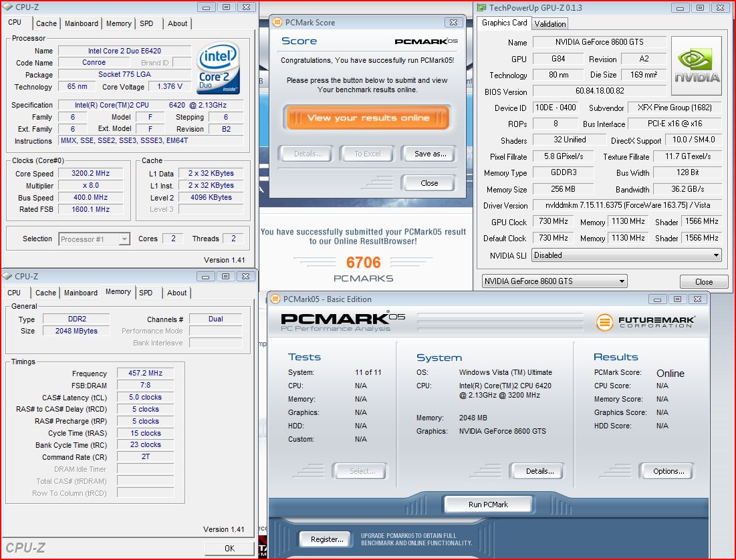Click CAS# Latency value 5.0 clocks
The height and width of the screenshot is (560, 736).
click(146, 397)
